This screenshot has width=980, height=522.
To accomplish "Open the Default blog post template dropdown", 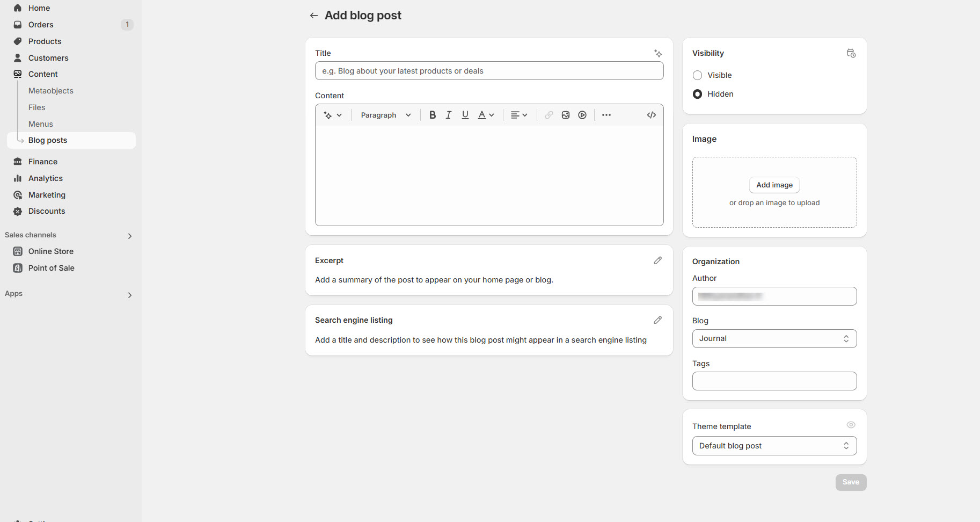I will point(774,446).
